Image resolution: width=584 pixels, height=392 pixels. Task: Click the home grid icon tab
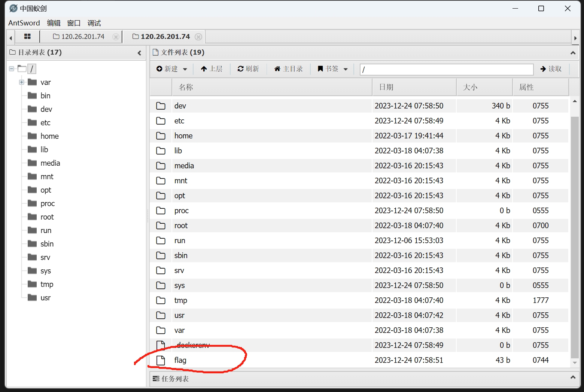pyautogui.click(x=27, y=37)
